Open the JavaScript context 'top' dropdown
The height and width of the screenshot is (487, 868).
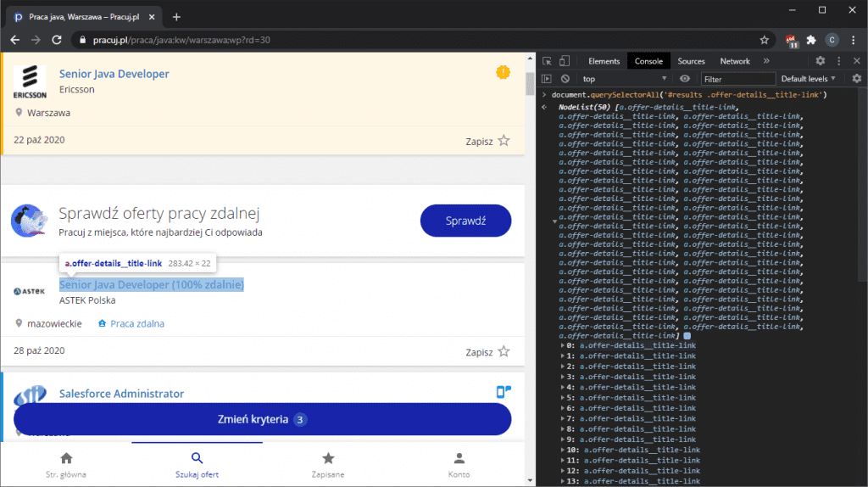624,79
